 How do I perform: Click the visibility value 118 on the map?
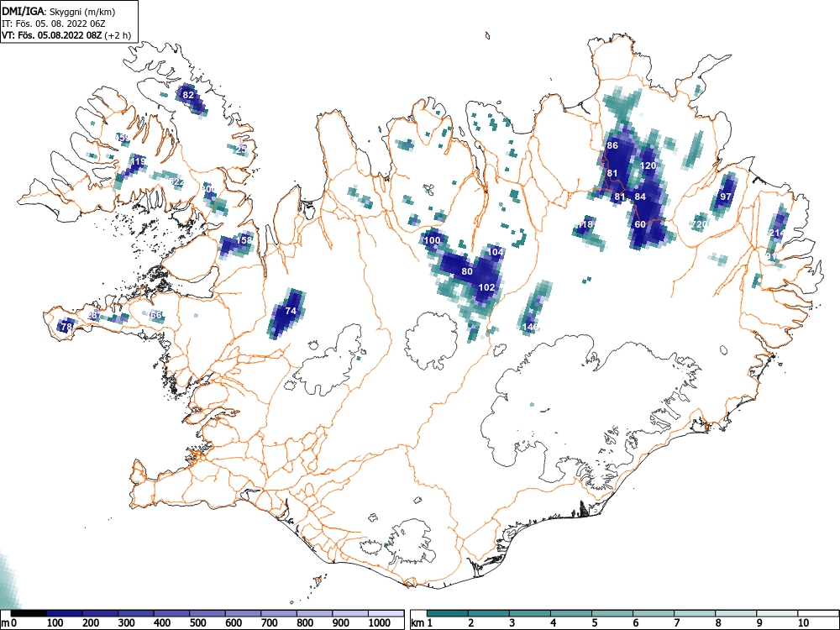(585, 224)
